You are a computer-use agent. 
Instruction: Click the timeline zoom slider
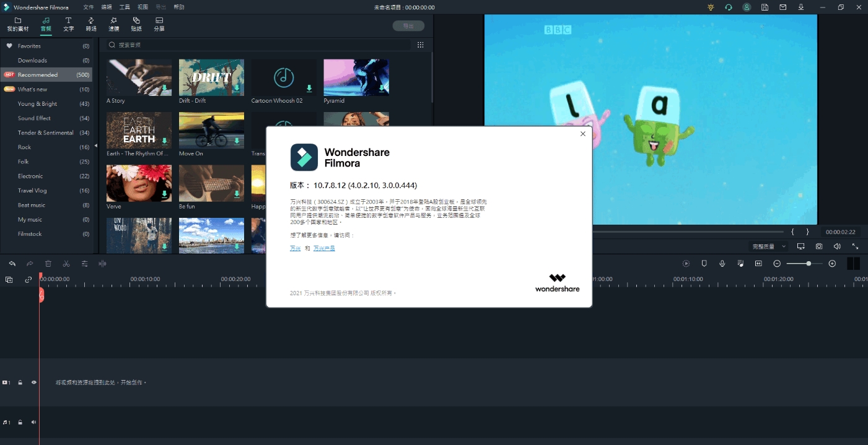(x=805, y=264)
